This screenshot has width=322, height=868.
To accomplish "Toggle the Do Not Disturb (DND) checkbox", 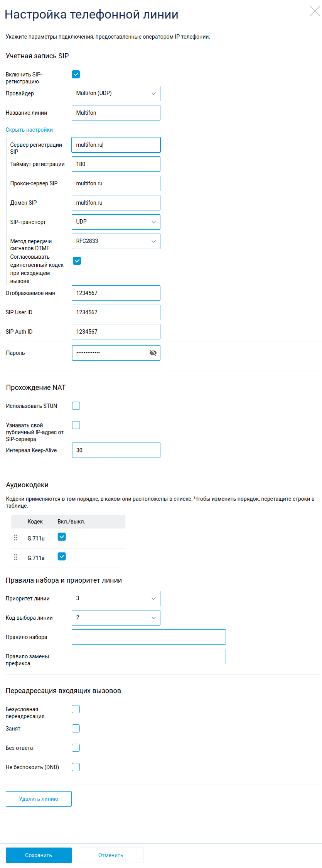I will (x=76, y=767).
